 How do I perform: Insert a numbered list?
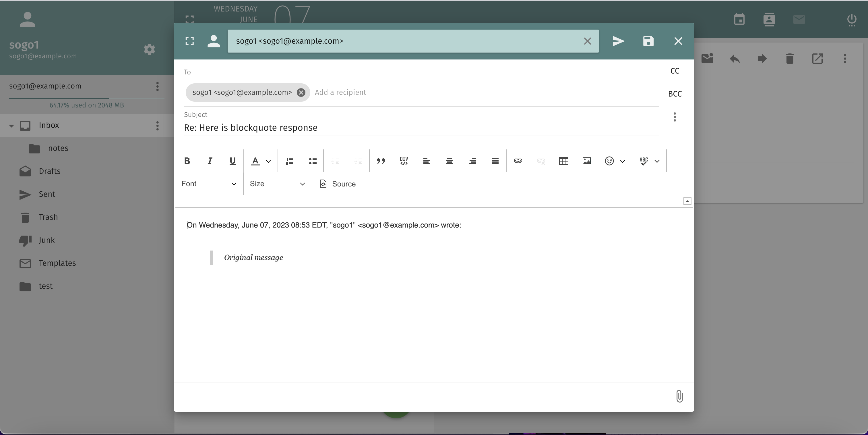click(289, 161)
